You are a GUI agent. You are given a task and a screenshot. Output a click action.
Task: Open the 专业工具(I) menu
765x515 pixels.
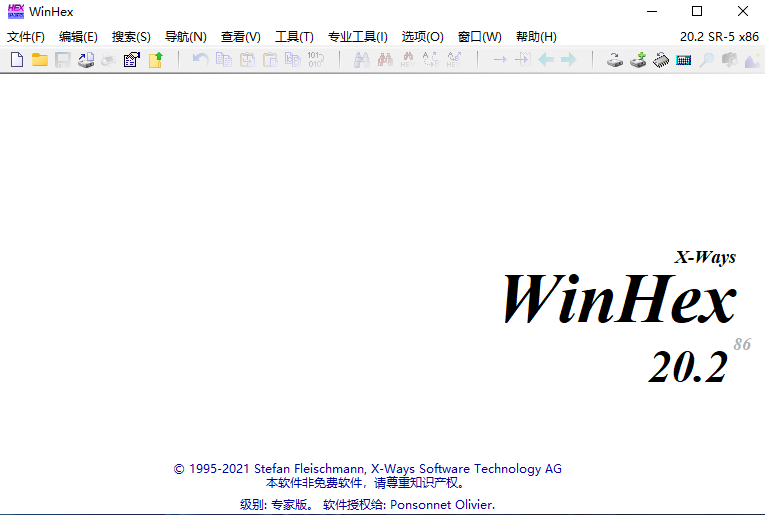[358, 37]
